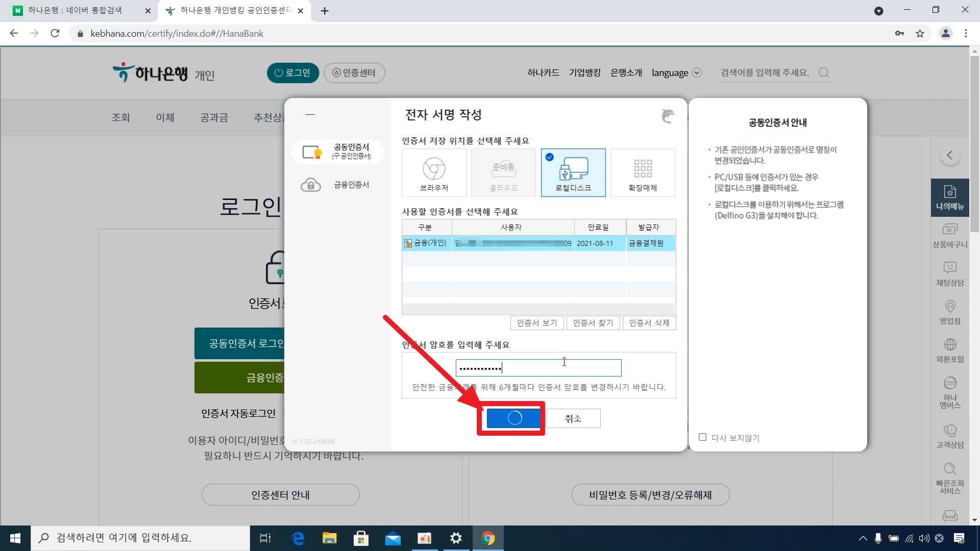
Task: Select the 로컬디스크 storage location
Action: pos(573,172)
